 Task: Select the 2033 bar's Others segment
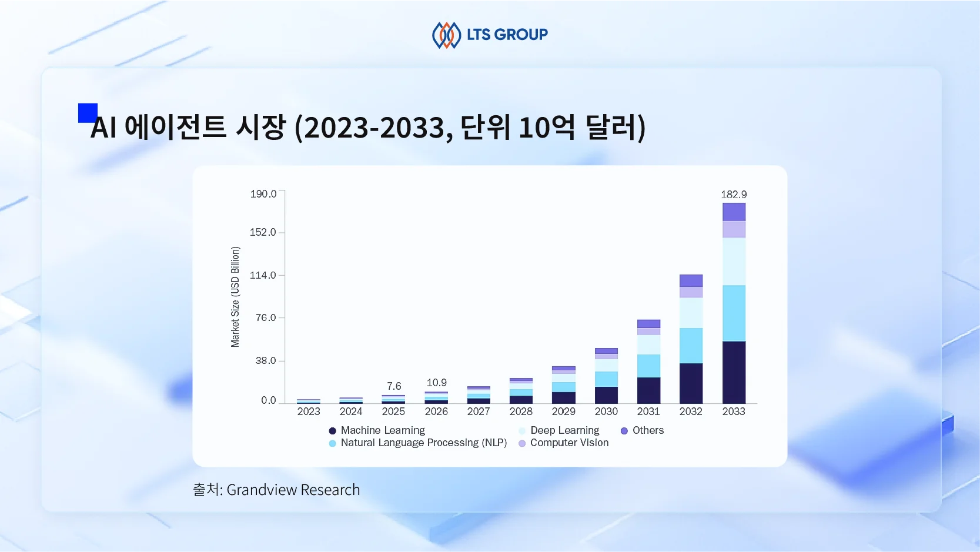[734, 212]
